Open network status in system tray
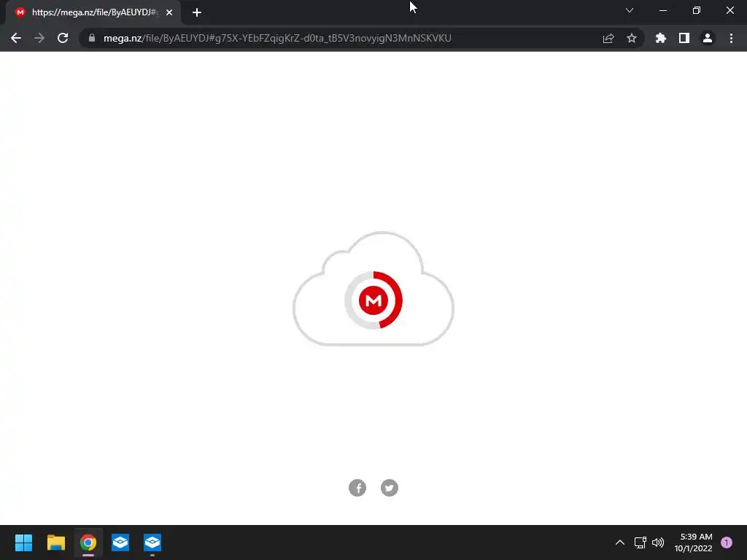This screenshot has height=560, width=747. pos(640,542)
